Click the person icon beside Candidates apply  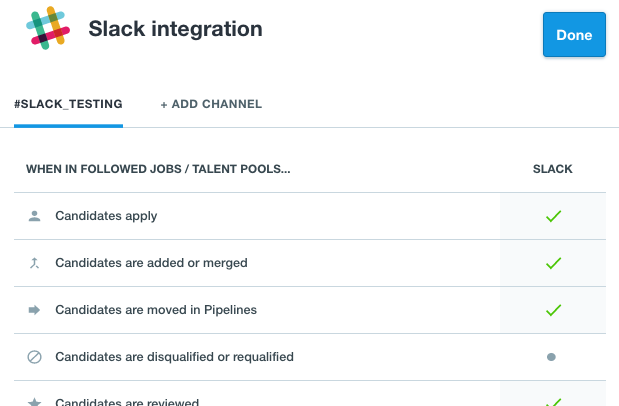[x=34, y=216]
